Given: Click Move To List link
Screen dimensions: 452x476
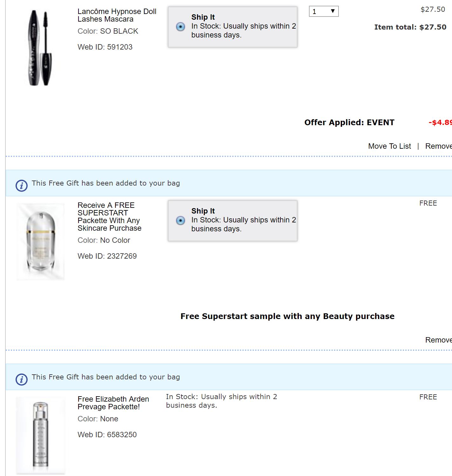Looking at the screenshot, I should pos(389,146).
